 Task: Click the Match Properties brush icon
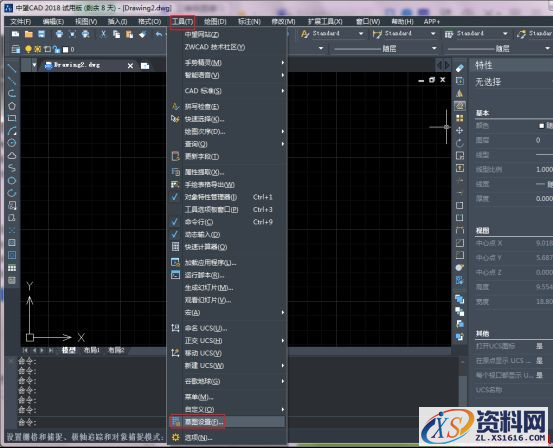142,34
